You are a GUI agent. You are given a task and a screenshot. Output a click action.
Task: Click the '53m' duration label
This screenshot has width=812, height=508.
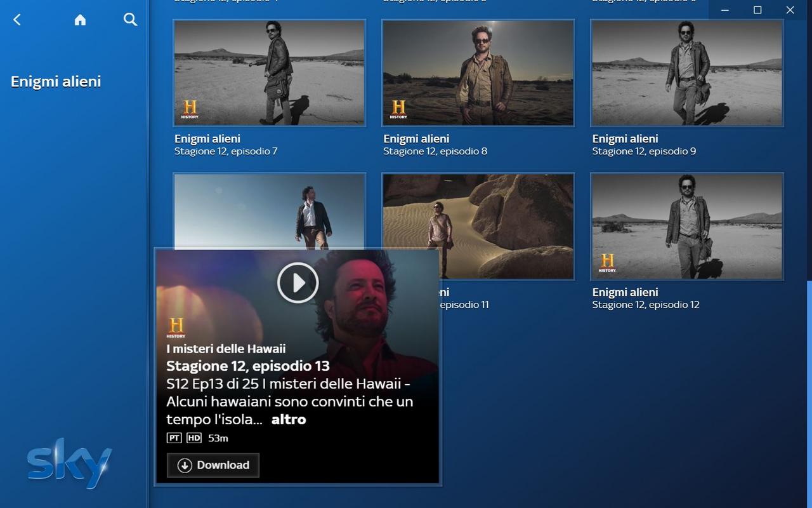click(x=218, y=438)
